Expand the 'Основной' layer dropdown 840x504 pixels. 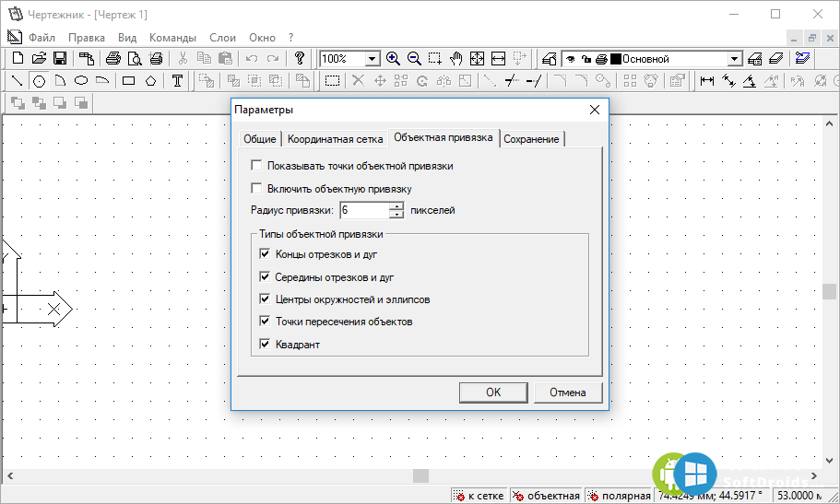pyautogui.click(x=735, y=58)
